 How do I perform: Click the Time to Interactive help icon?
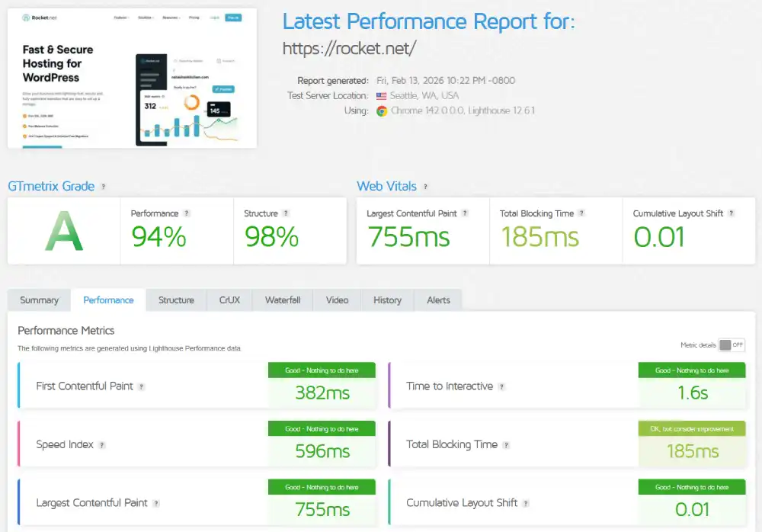[502, 386]
